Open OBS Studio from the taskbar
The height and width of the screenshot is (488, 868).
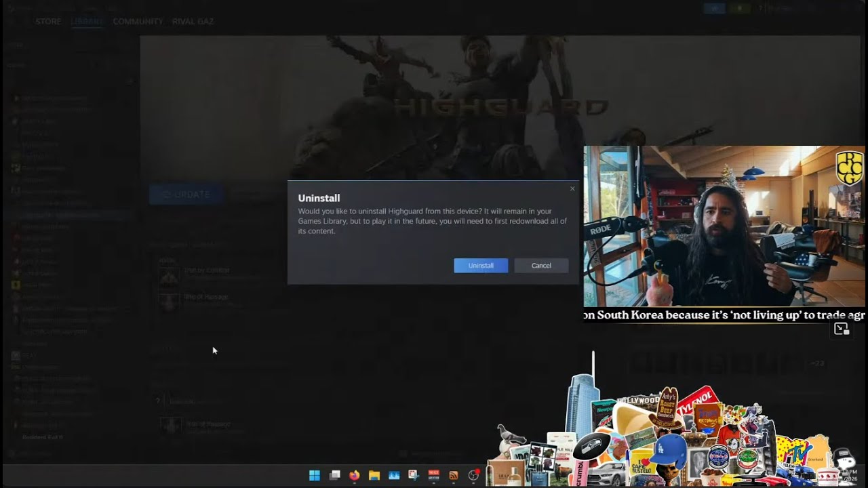click(x=473, y=476)
